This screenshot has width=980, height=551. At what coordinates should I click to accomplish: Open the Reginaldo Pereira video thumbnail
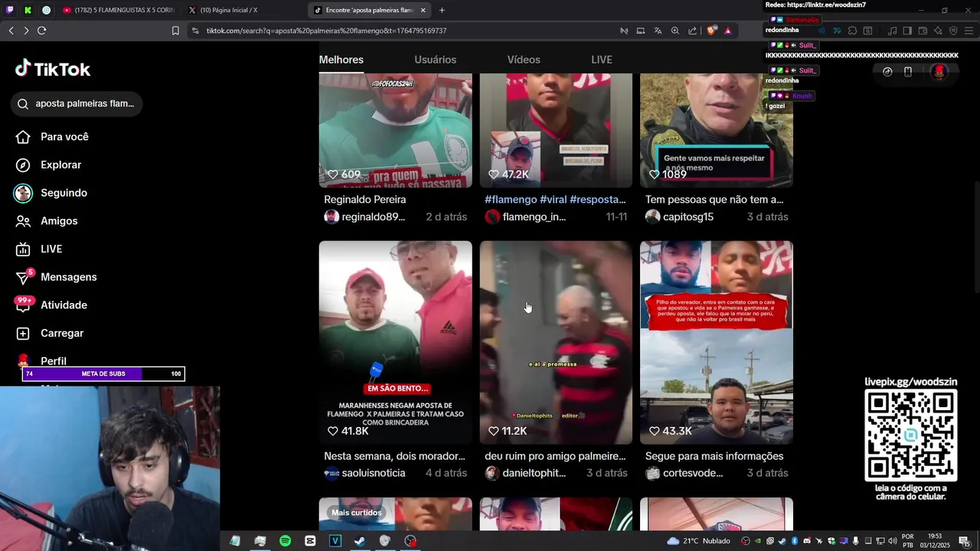click(x=395, y=130)
